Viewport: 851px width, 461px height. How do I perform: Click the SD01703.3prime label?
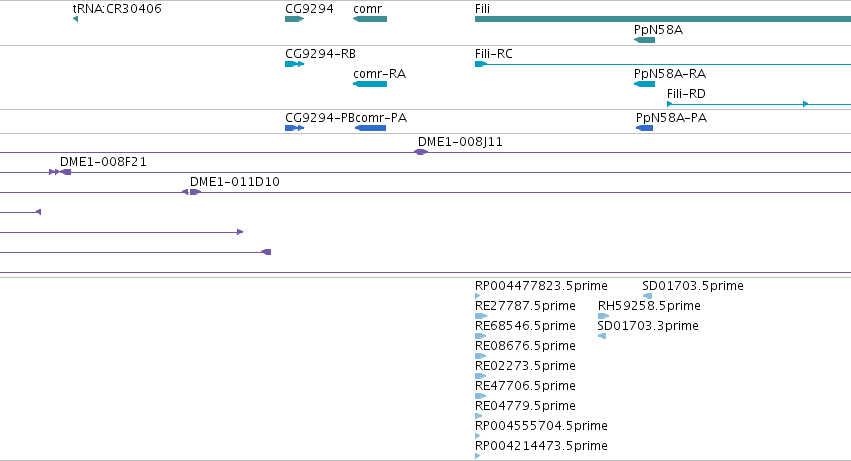(647, 326)
